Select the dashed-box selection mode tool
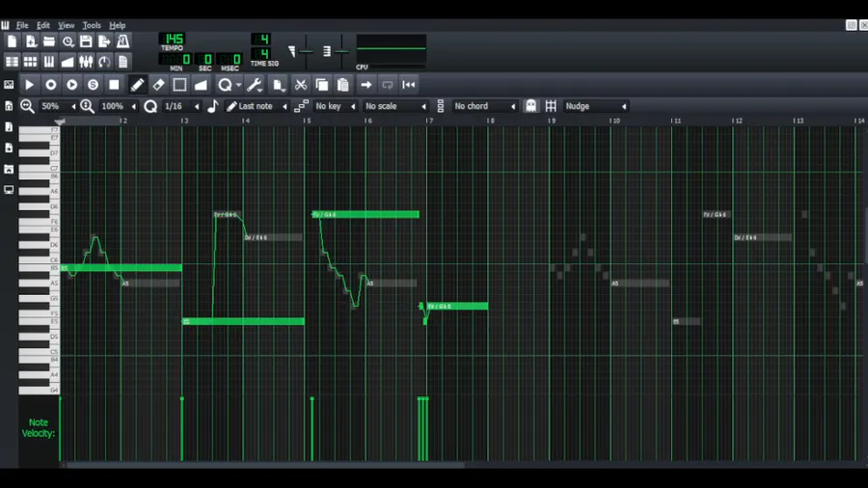Image resolution: width=868 pixels, height=488 pixels. (179, 85)
